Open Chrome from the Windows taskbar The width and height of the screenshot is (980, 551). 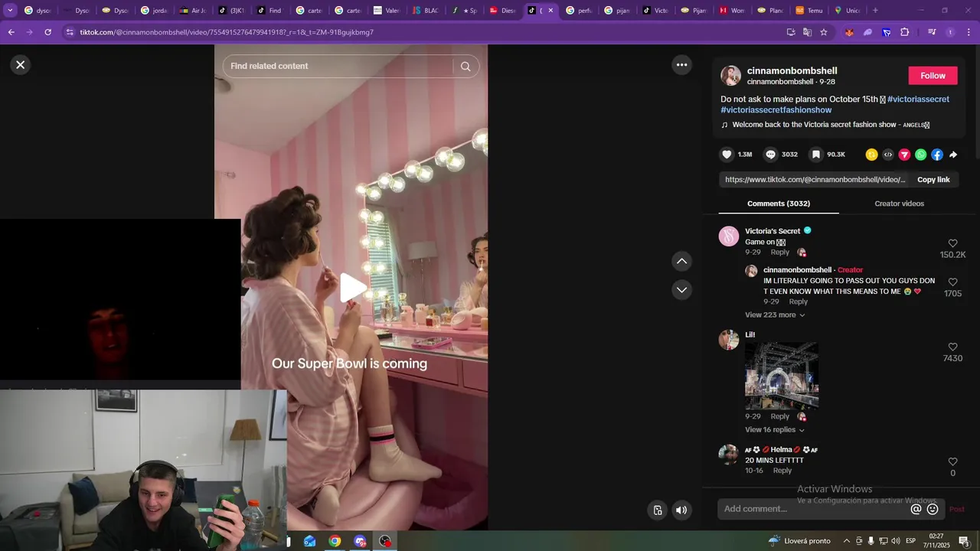335,541
